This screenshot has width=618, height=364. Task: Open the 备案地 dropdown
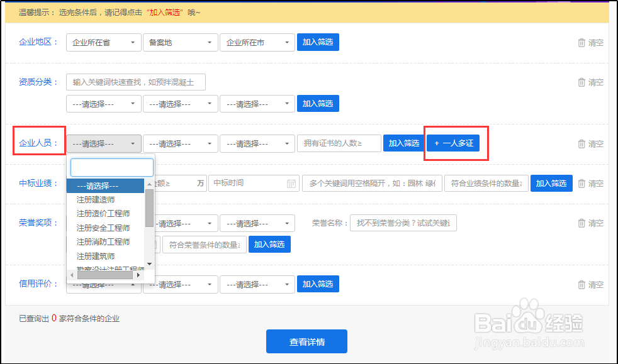[180, 42]
